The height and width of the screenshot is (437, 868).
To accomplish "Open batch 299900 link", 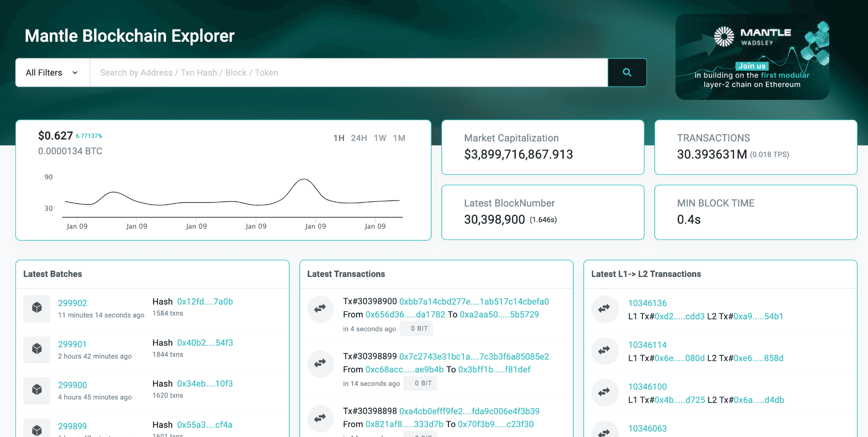I will 72,385.
